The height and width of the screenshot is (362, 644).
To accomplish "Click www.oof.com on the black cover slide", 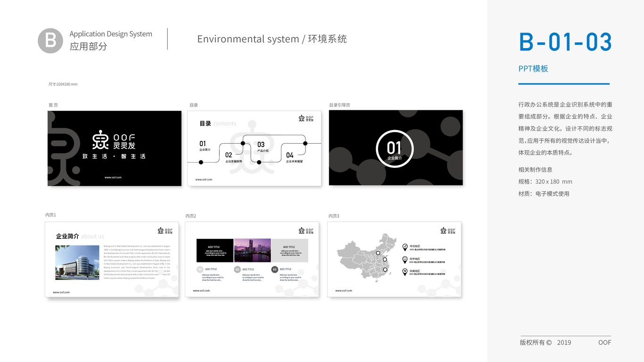I will [x=113, y=177].
